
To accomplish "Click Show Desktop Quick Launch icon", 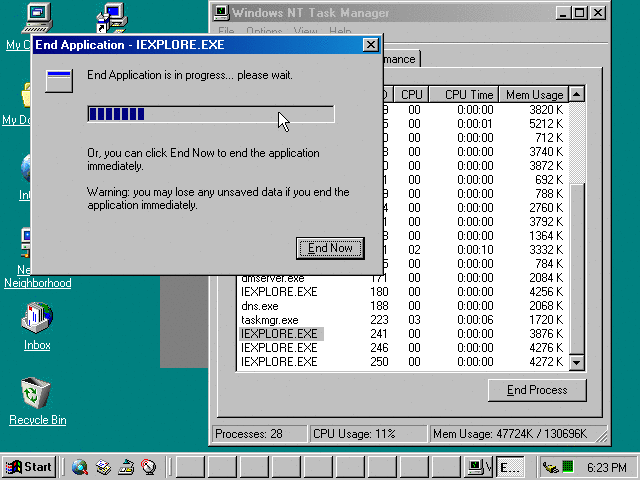I will (x=126, y=467).
